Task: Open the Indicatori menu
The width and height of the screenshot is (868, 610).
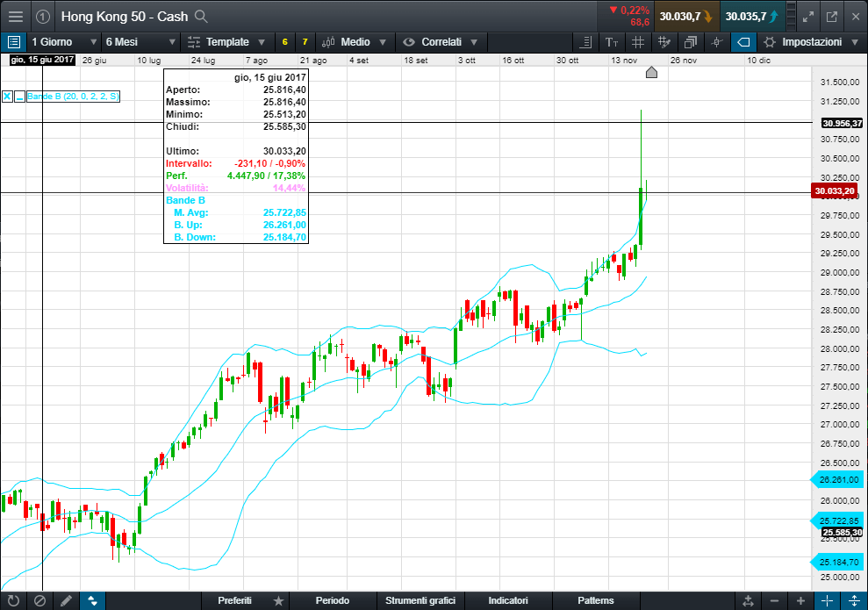Action: (508, 601)
